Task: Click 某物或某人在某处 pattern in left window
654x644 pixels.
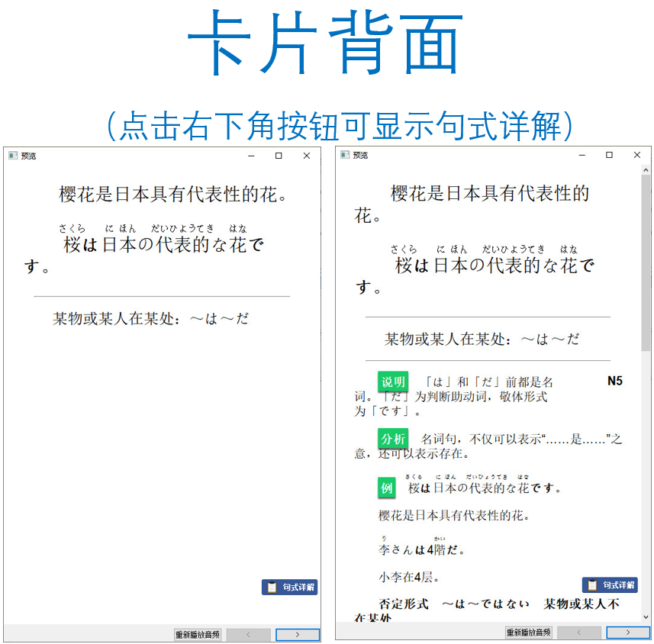Action: pos(150,319)
